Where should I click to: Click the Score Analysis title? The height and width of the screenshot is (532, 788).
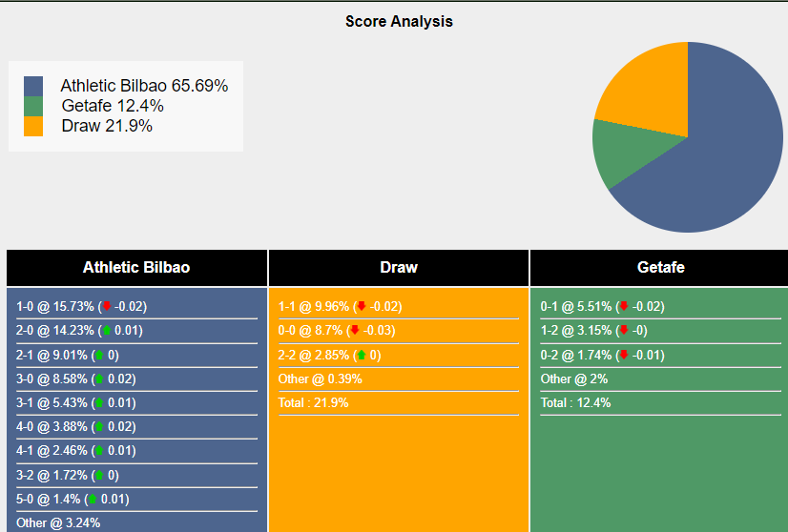[399, 21]
